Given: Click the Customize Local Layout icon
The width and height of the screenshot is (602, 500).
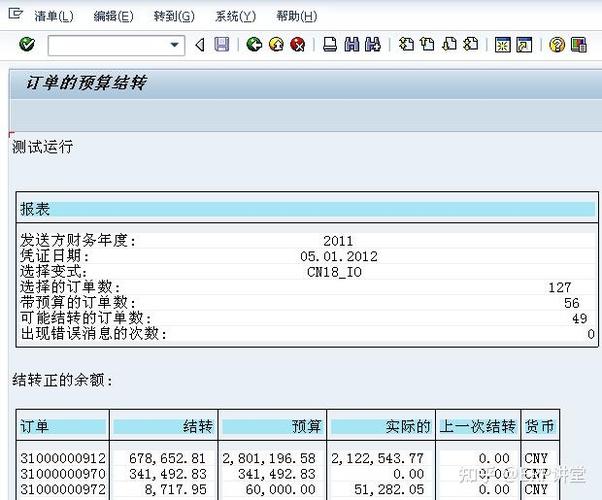Looking at the screenshot, I should point(579,45).
